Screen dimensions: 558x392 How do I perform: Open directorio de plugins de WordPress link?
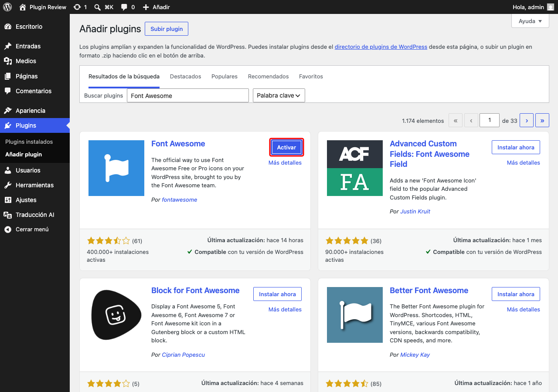[381, 47]
